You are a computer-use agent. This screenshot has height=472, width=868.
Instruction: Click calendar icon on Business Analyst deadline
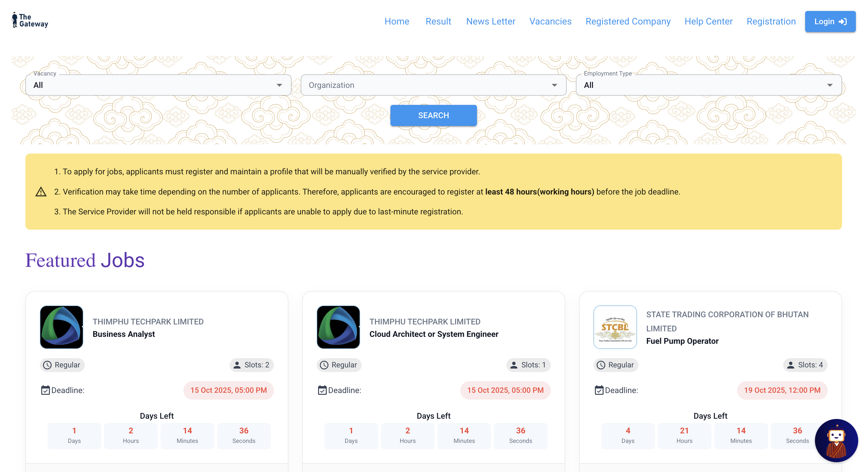point(46,390)
